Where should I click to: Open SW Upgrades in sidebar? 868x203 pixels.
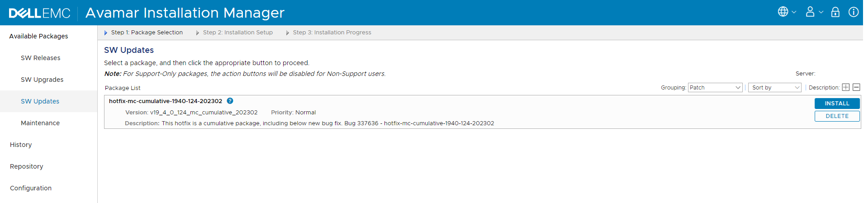(x=42, y=80)
